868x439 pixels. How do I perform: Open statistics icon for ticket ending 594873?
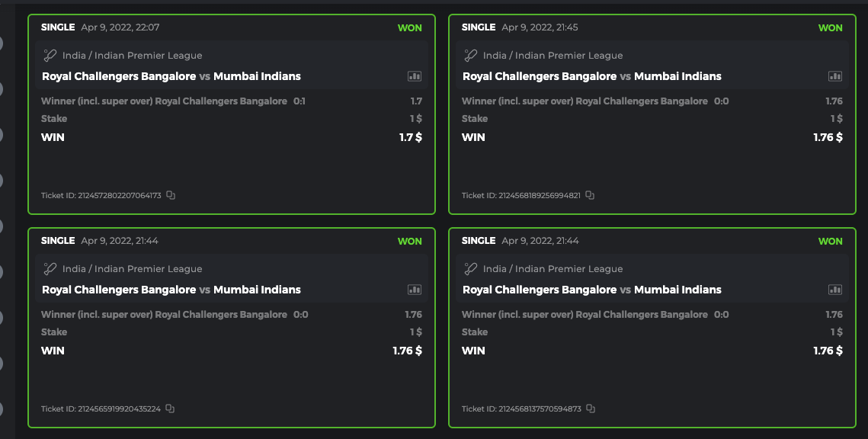pyautogui.click(x=835, y=290)
